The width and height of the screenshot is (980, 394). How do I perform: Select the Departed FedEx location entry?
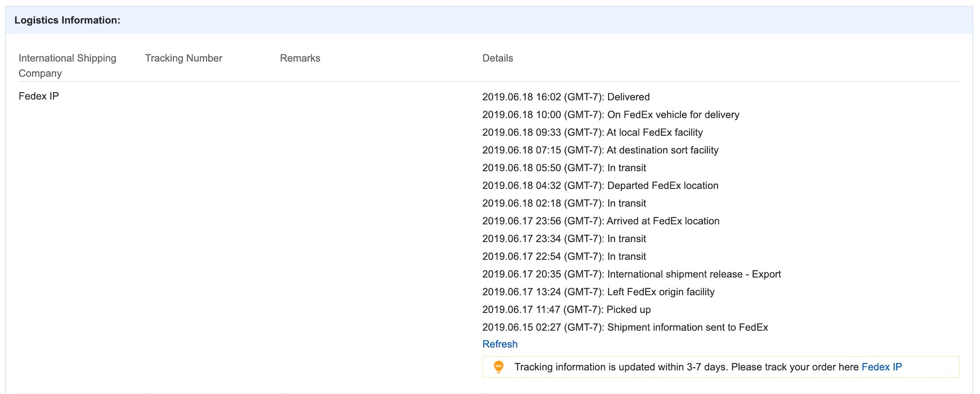pyautogui.click(x=600, y=185)
